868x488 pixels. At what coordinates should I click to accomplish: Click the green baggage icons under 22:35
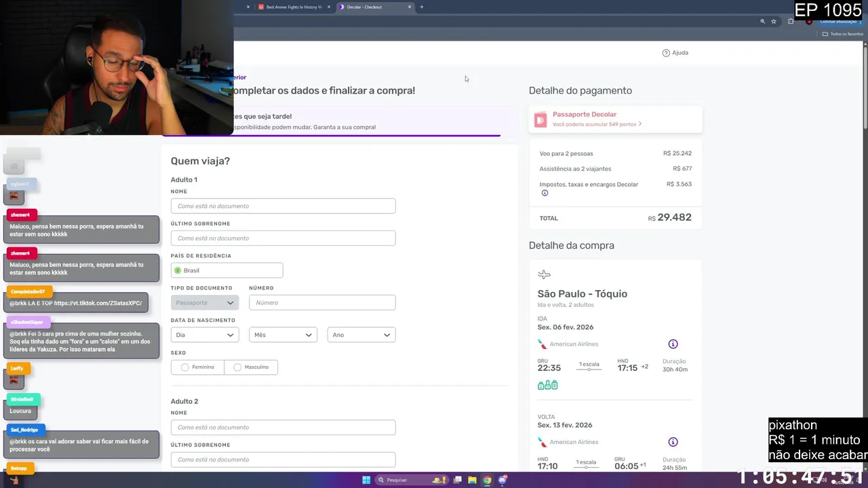(x=548, y=385)
